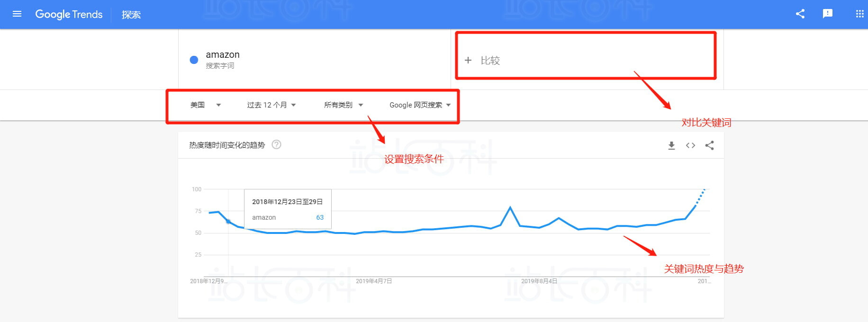The image size is (868, 322).
Task: Click the tooltip value 63
Action: [x=320, y=217]
